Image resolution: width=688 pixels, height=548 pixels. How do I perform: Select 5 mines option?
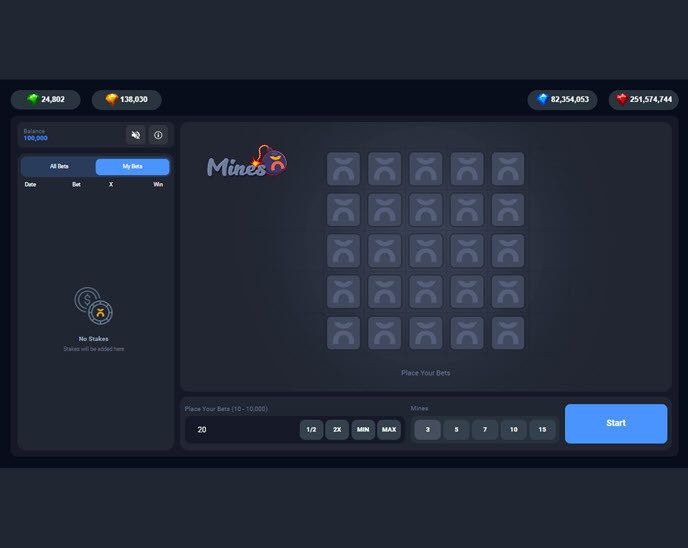pos(457,430)
